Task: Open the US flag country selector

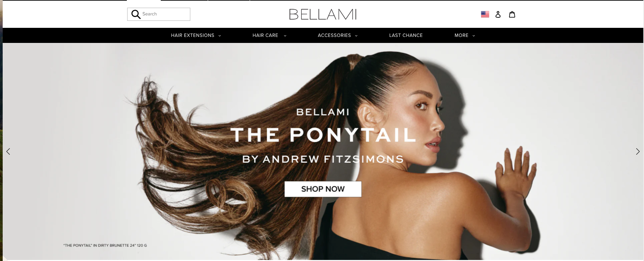Action: point(485,14)
